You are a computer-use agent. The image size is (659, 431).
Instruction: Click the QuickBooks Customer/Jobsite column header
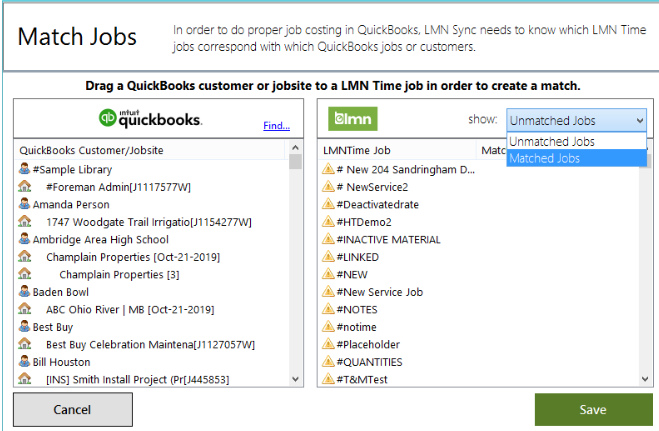click(151, 150)
